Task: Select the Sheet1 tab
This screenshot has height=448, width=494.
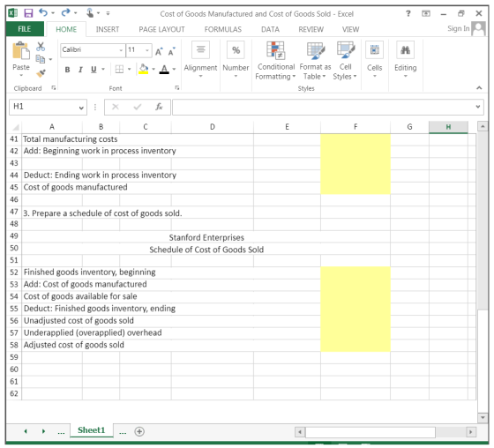Action: [x=92, y=430]
